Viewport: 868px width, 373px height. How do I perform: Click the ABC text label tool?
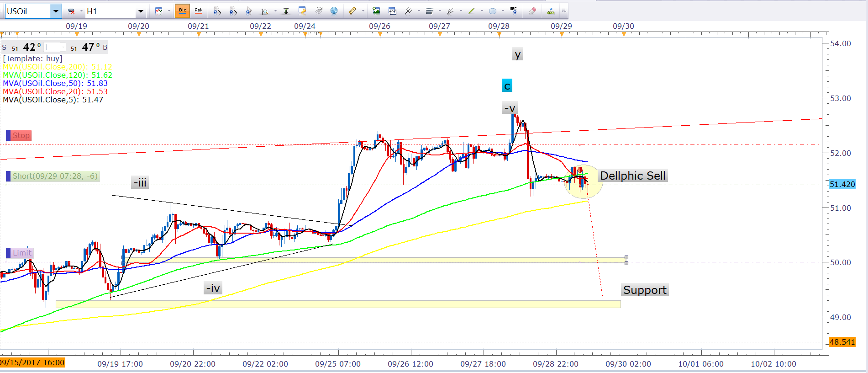pyautogui.click(x=513, y=11)
